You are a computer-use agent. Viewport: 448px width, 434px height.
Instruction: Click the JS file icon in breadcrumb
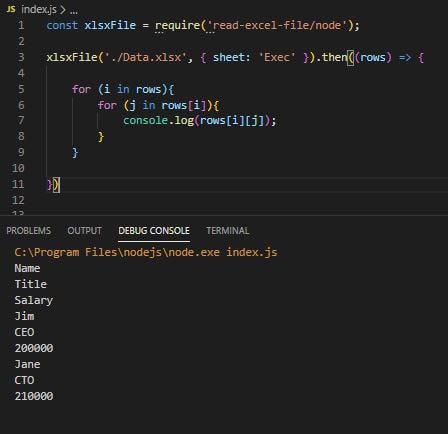(11, 9)
